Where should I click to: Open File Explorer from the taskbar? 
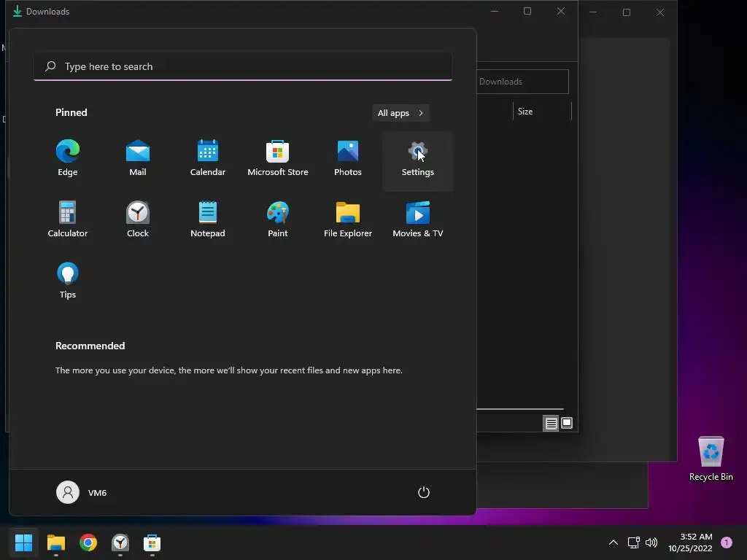(x=55, y=542)
